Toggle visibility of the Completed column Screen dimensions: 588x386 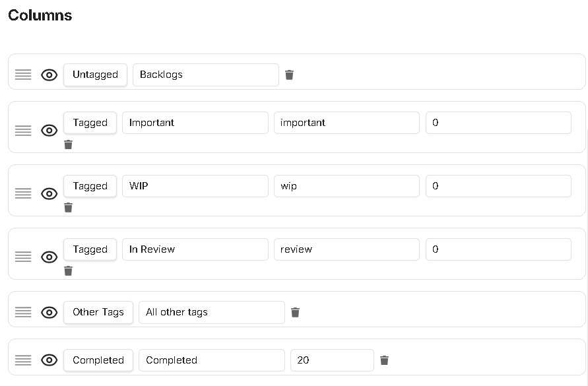(49, 360)
